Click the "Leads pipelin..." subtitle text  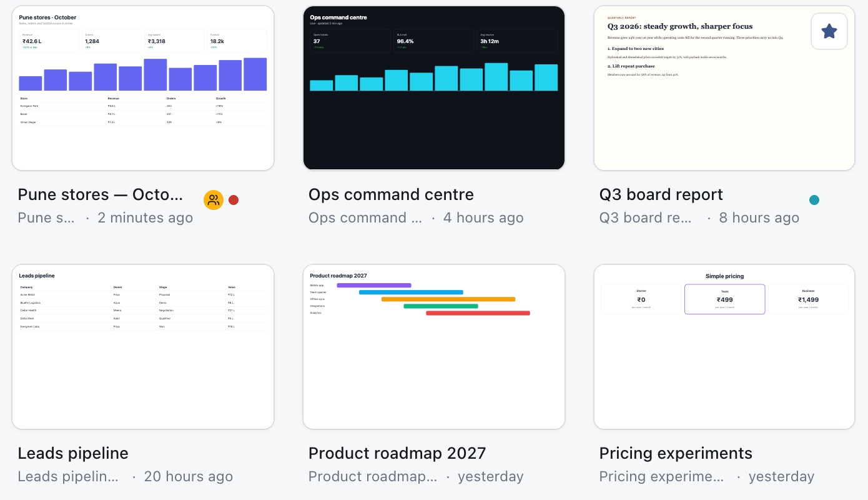pyautogui.click(x=68, y=476)
